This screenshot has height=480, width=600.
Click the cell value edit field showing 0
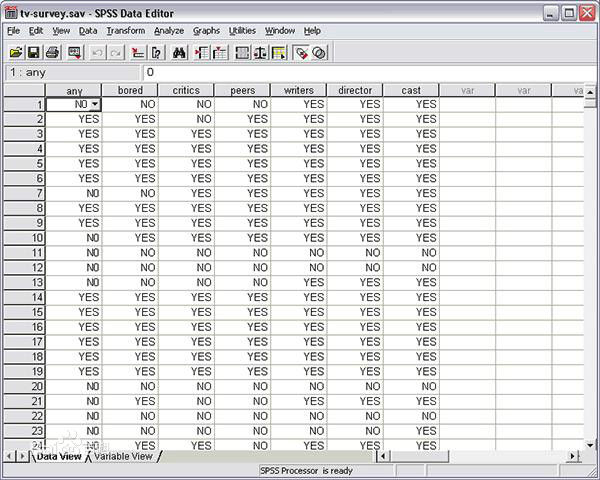(x=369, y=72)
